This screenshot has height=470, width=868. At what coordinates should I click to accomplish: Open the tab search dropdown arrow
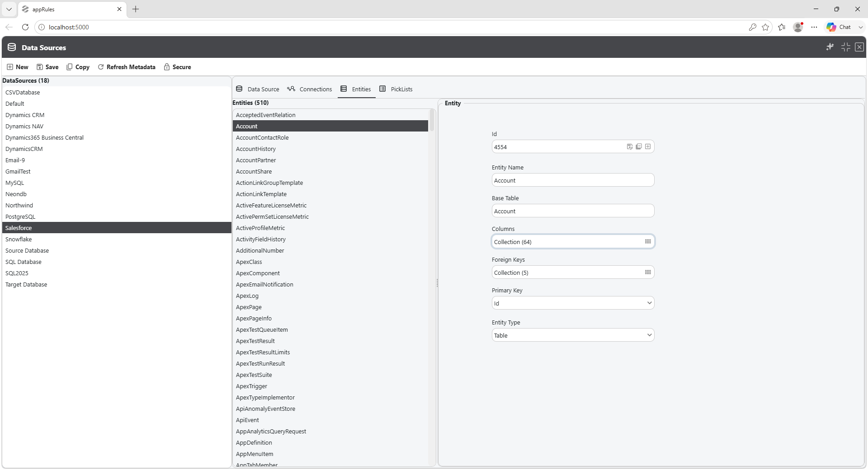click(9, 9)
